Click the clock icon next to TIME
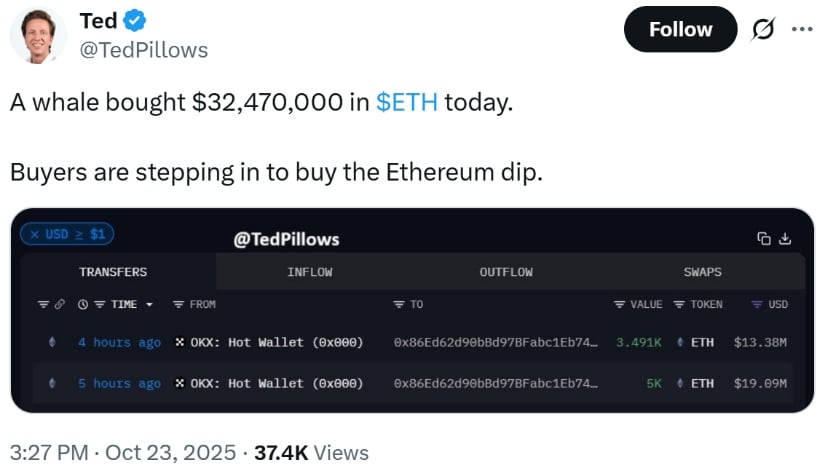The image size is (825, 468). (x=83, y=304)
